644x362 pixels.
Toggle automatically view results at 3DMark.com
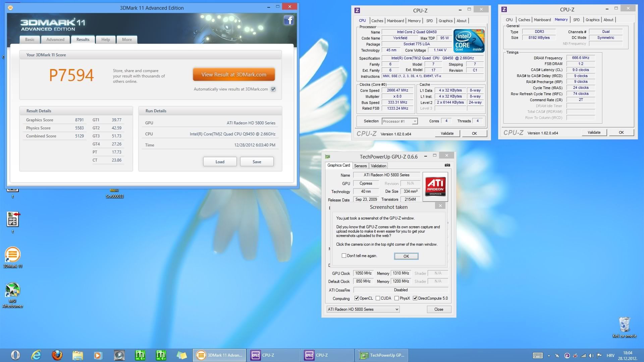point(273,89)
